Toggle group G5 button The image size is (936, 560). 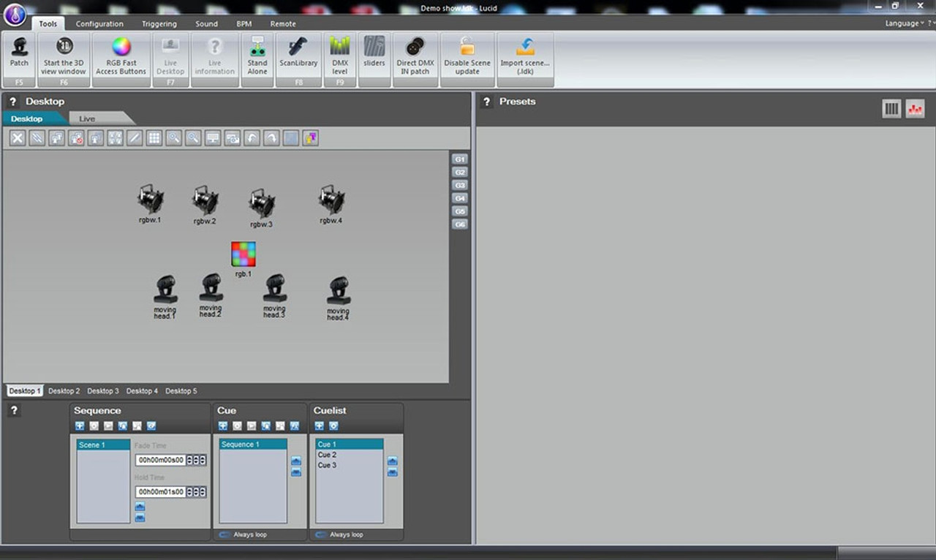pyautogui.click(x=459, y=211)
